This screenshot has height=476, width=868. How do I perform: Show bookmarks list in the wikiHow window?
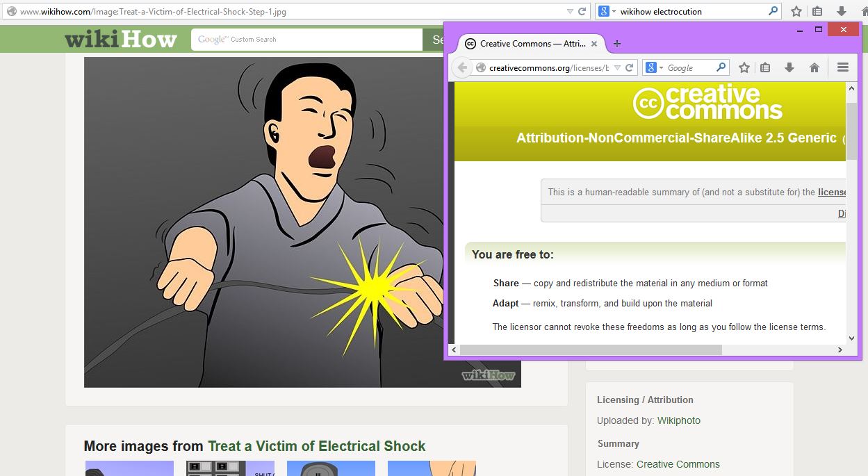[x=817, y=11]
